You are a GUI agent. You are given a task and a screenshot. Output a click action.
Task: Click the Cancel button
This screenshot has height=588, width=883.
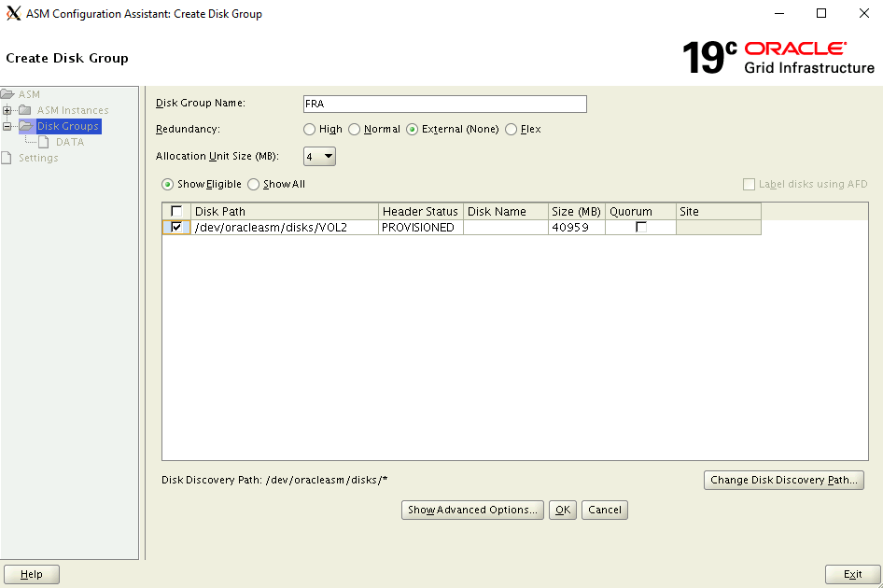(x=604, y=510)
